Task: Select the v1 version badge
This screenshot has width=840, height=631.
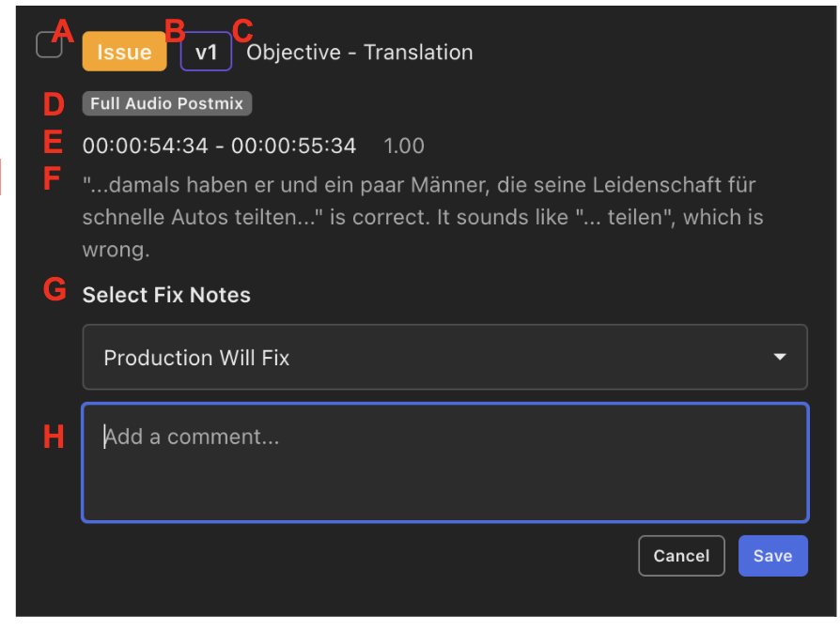Action: pyautogui.click(x=206, y=53)
